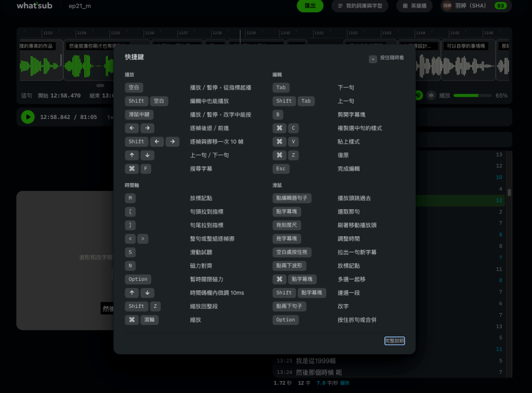Click the 羽婷 user avatar
Viewport: 532px width, 393px height.
point(447,6)
